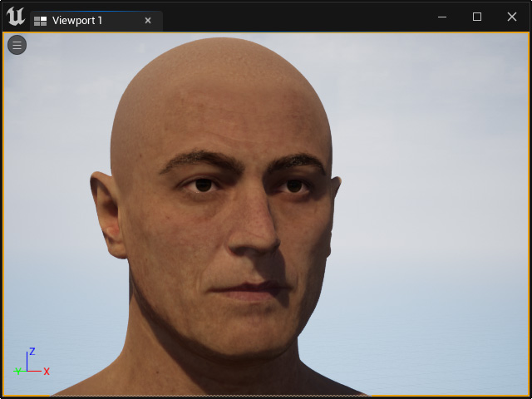Click the blue Z axis label on gizmo

click(x=32, y=351)
